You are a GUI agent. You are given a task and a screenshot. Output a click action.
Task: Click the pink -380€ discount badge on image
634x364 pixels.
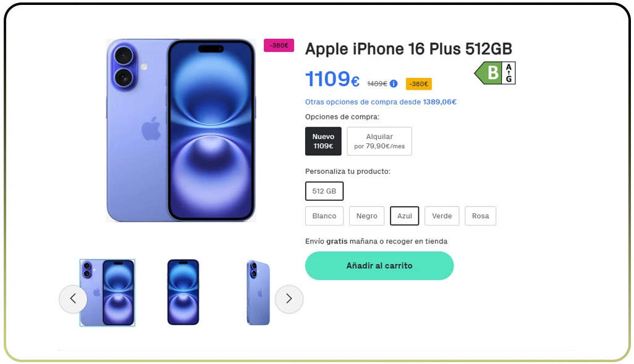pyautogui.click(x=279, y=45)
